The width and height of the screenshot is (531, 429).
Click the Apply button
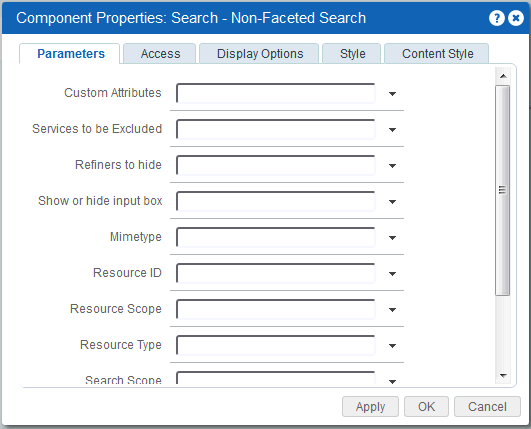(370, 406)
